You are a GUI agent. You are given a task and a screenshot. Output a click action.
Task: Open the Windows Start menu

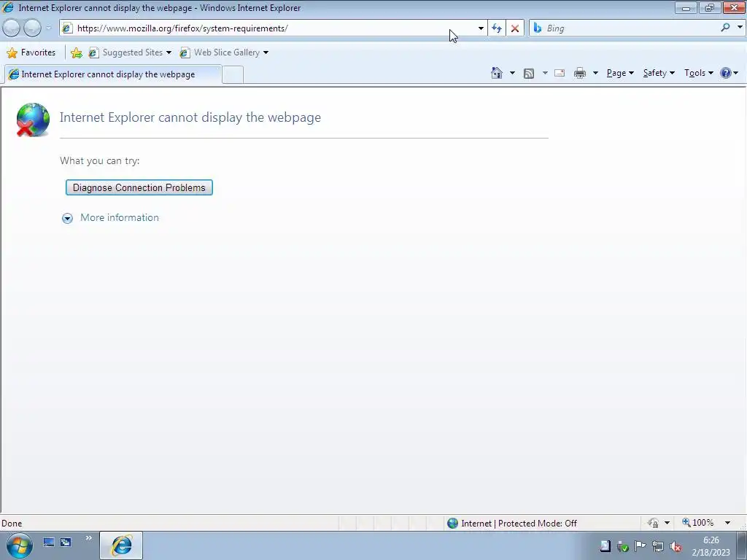pos(19,545)
